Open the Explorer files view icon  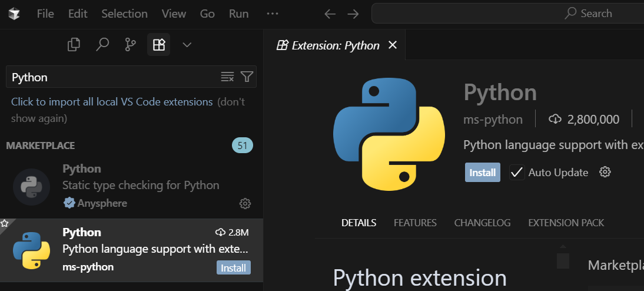click(74, 44)
